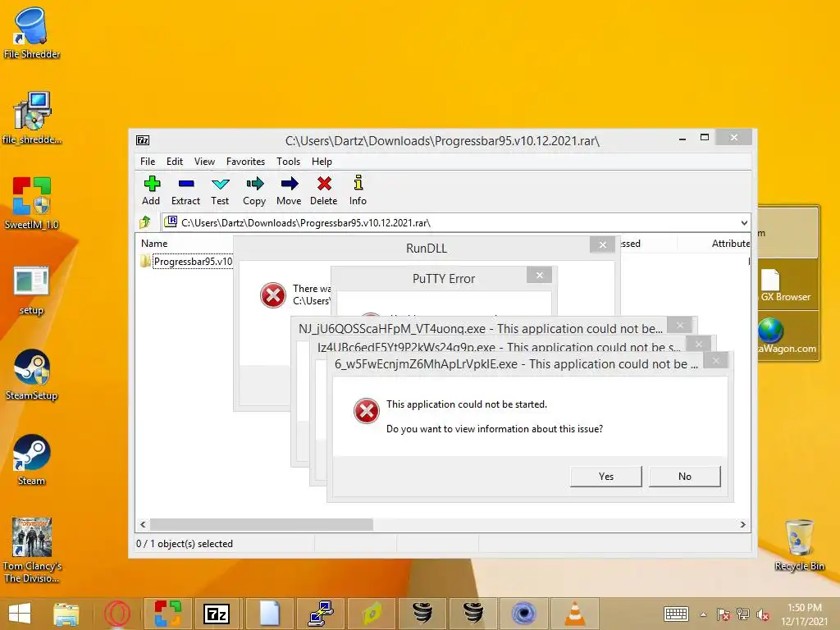Select the Progressbar95 folder row
This screenshot has width=840, height=630.
point(186,262)
